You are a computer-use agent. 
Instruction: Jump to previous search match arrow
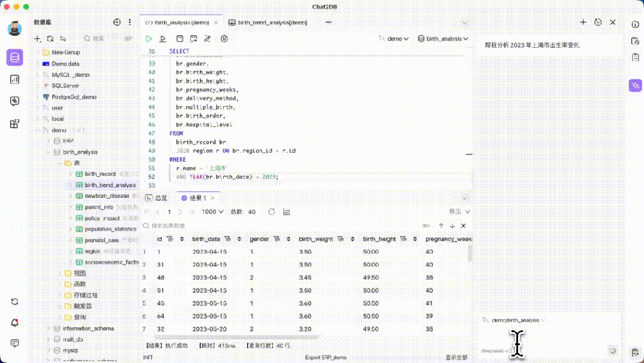coord(441,225)
